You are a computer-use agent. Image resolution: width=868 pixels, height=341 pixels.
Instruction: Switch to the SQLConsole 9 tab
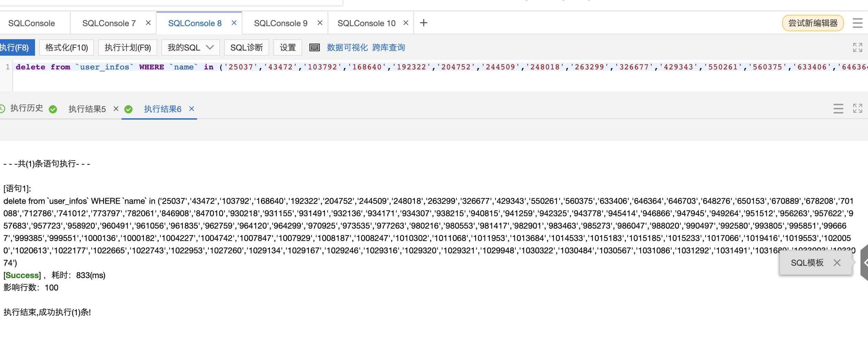281,23
